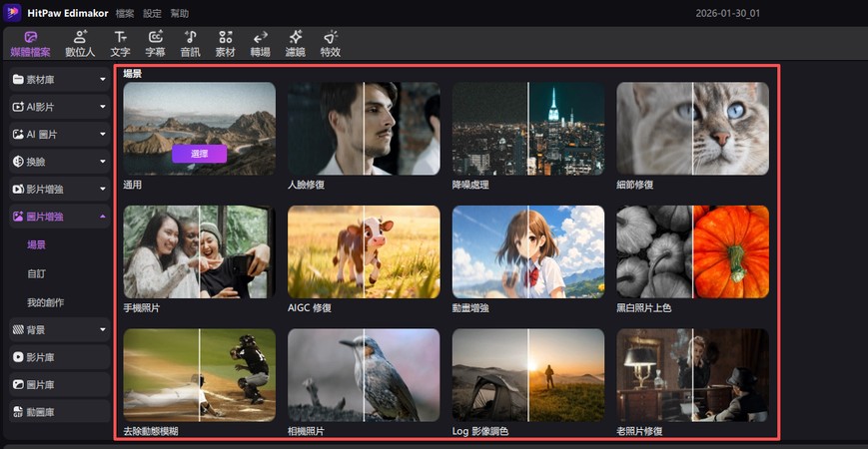Viewport: 868px width, 449px height.
Task: Open the 檔案 menu
Action: coord(126,14)
